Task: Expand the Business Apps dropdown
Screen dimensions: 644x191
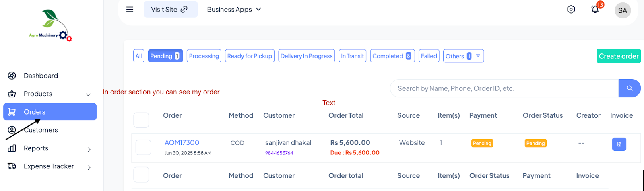Action: pos(234,9)
